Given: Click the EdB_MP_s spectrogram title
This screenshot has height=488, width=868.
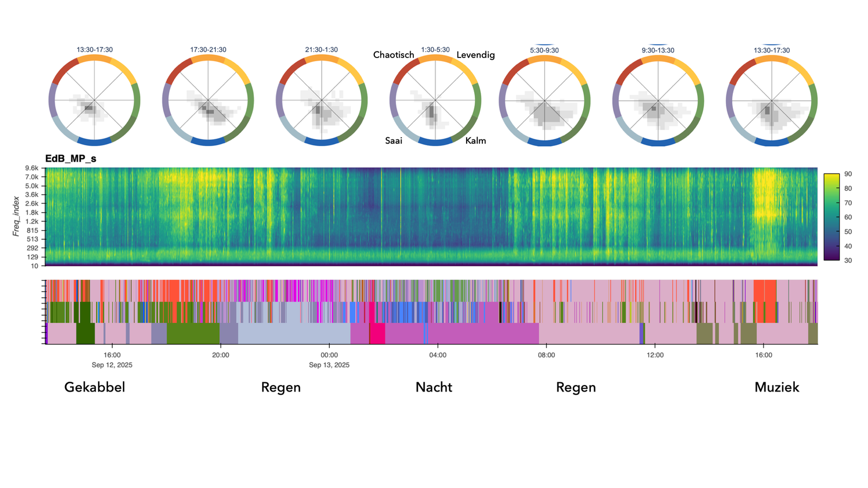Looking at the screenshot, I should 71,159.
